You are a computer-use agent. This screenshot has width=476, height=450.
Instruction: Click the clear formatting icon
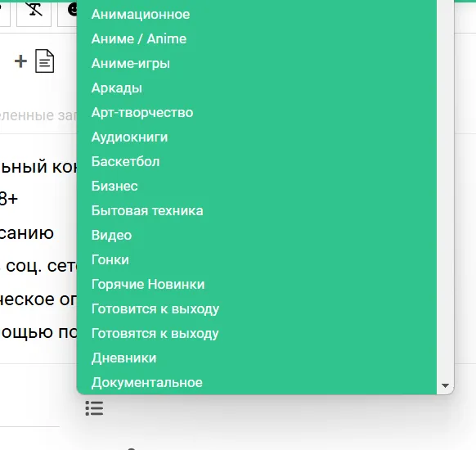(x=34, y=9)
